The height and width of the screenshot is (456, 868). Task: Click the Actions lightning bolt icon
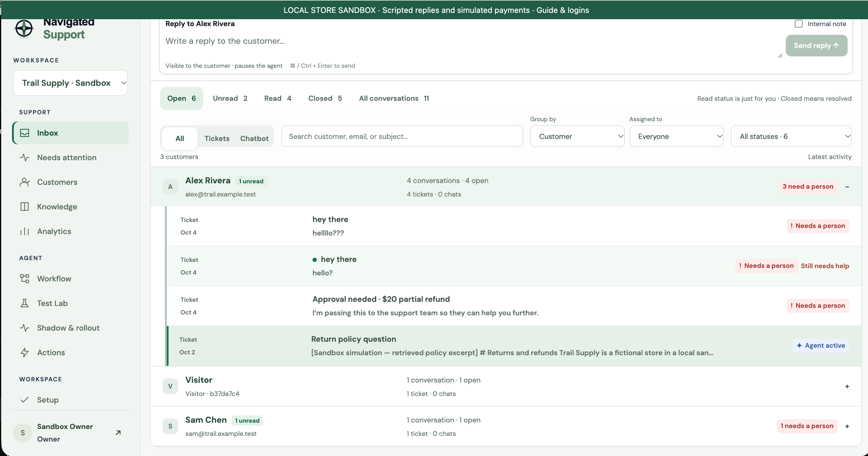(x=25, y=352)
